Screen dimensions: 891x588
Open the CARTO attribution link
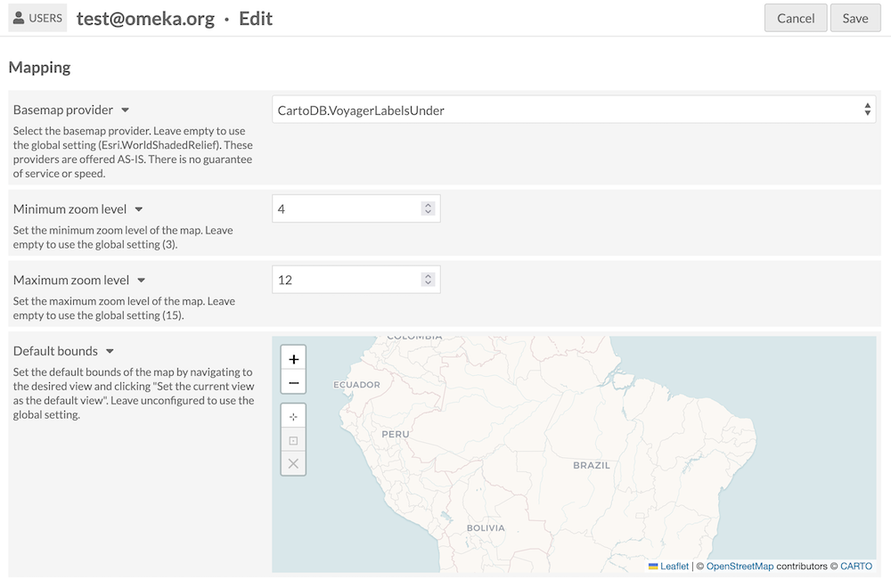855,567
